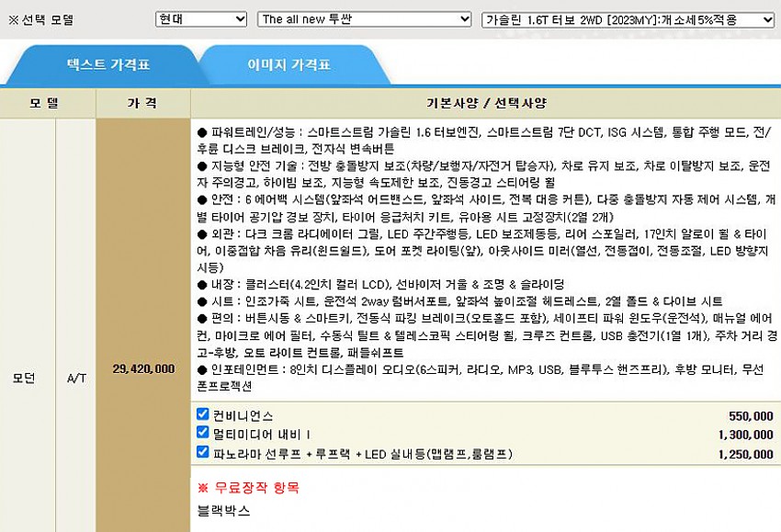
Task: Click the 컨비니언스 option label
Action: pos(243,416)
